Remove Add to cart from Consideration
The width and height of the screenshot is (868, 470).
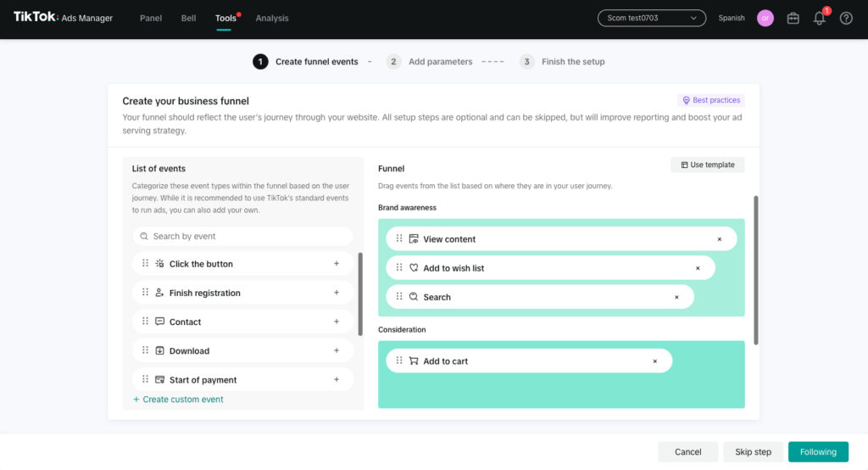tap(654, 361)
